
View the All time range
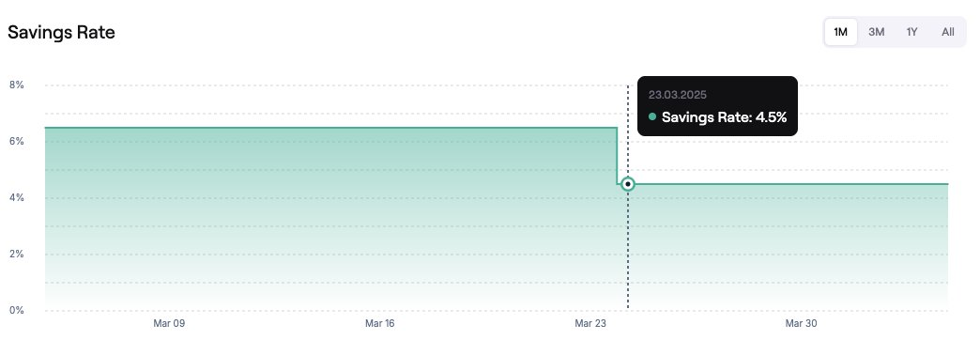click(947, 32)
